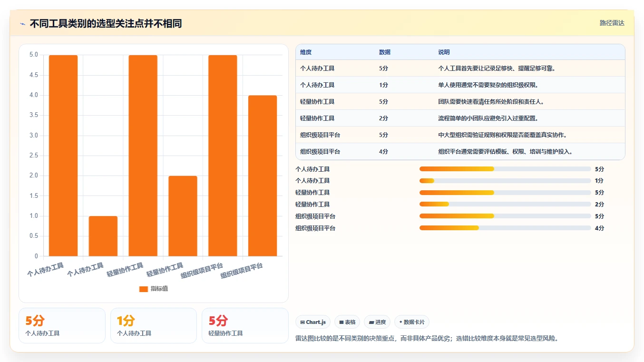Click the page title 不同工具类别的选型关注点并不相同
Screen dimensions: 644x362
point(106,23)
